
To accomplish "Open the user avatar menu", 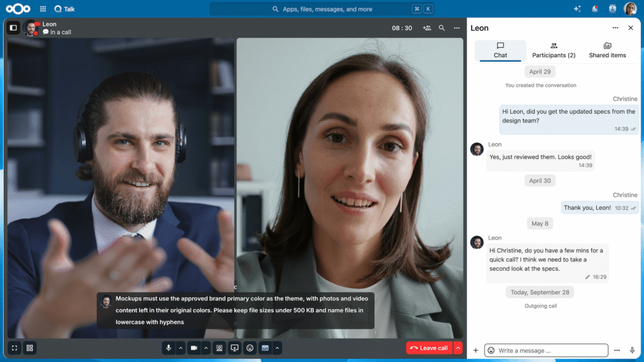I will pyautogui.click(x=630, y=9).
